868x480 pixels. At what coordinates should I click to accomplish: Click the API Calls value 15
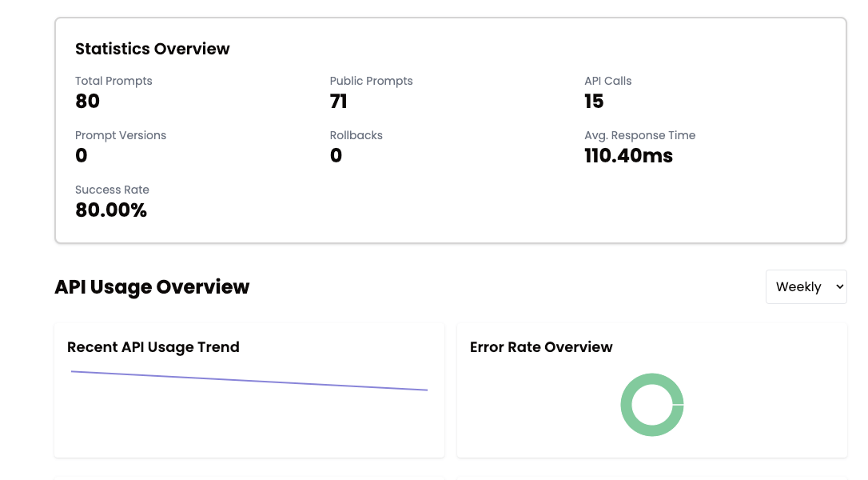[x=594, y=101]
